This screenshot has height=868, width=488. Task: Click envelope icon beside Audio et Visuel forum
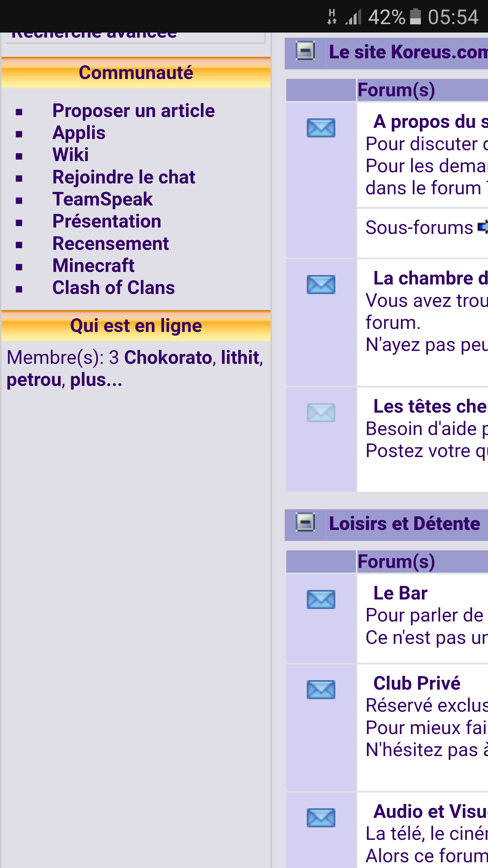321,817
